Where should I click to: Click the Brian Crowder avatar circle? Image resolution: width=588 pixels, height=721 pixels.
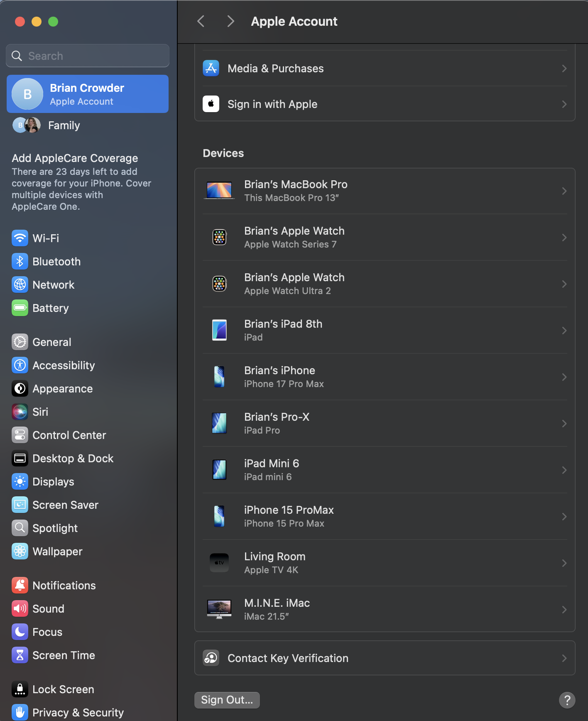(x=27, y=94)
